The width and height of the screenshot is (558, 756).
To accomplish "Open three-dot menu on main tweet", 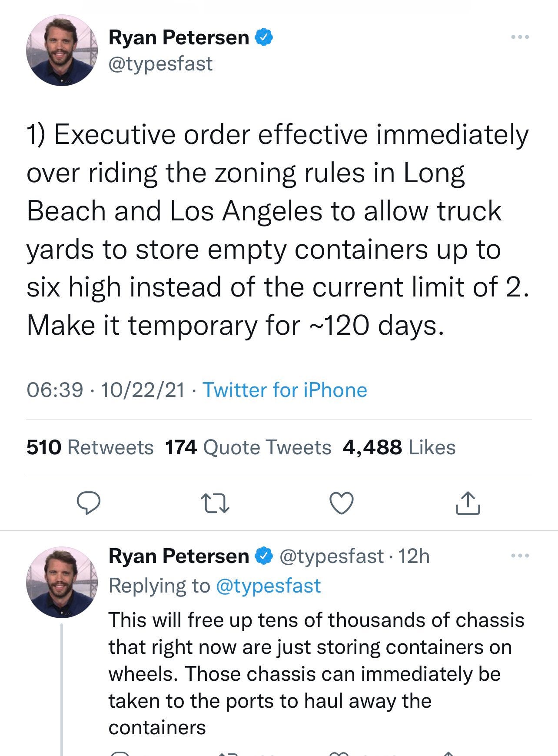I will tap(520, 38).
